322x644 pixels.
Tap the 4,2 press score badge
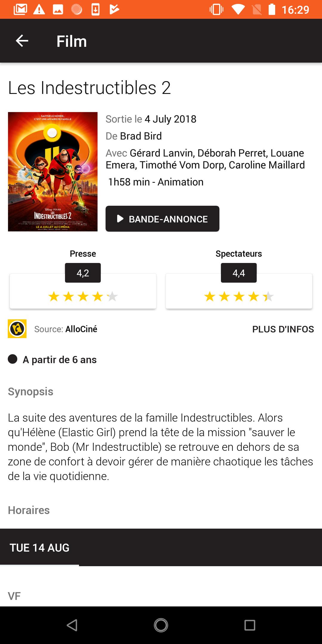pyautogui.click(x=83, y=273)
